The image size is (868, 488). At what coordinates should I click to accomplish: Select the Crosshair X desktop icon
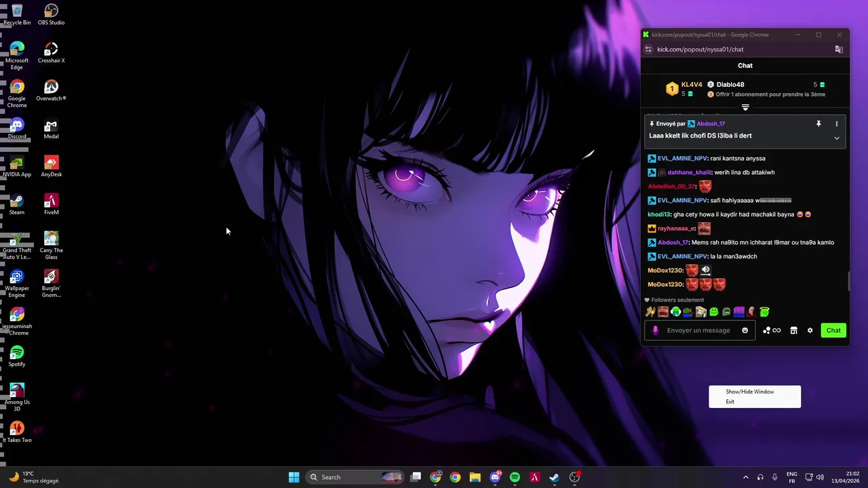[x=51, y=52]
